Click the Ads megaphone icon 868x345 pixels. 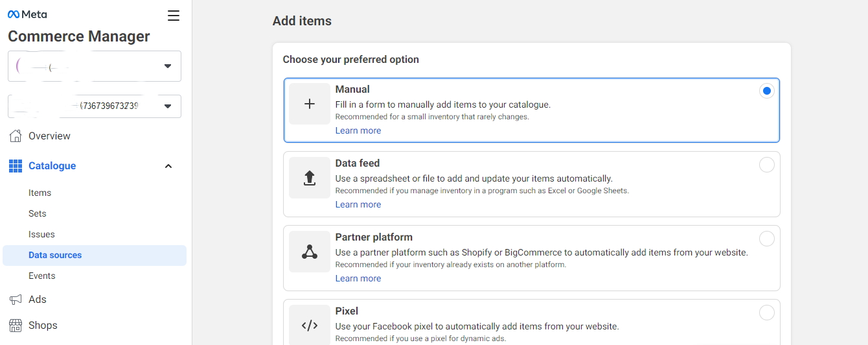16,300
